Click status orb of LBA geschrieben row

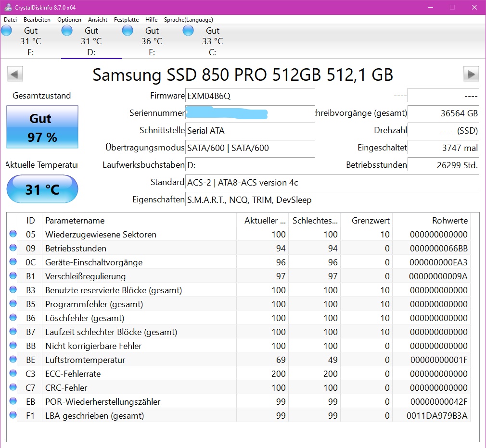13,415
